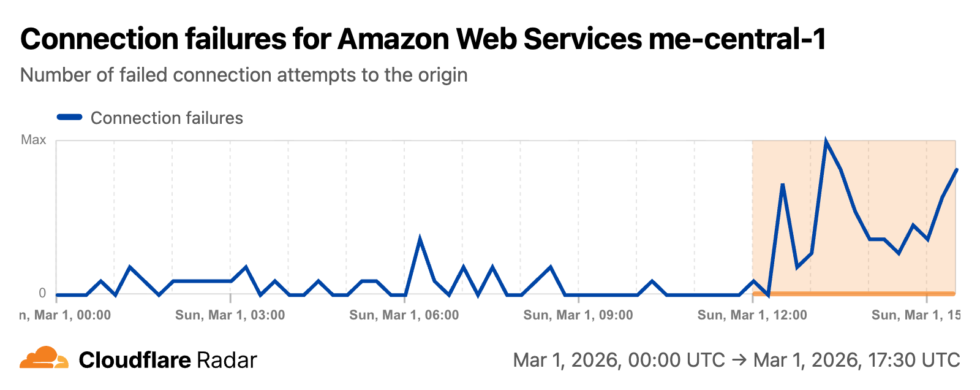Click the Sun, Mar 1, 09:00 axis label
This screenshot has height=390, width=980.
(578, 315)
